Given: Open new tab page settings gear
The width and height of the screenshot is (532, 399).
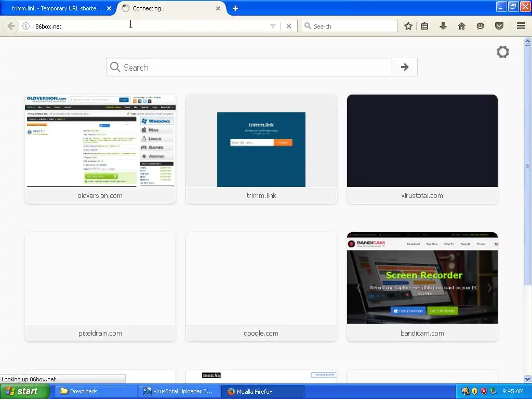Looking at the screenshot, I should point(503,52).
